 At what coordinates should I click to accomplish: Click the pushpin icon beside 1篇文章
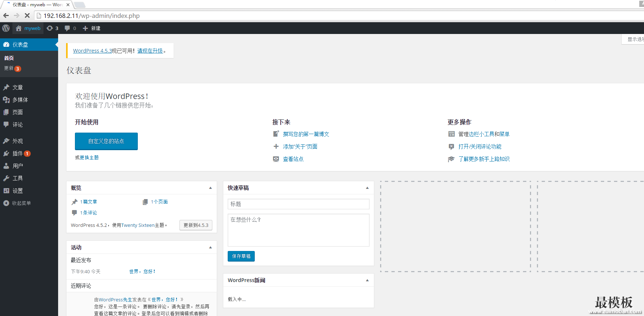point(75,202)
